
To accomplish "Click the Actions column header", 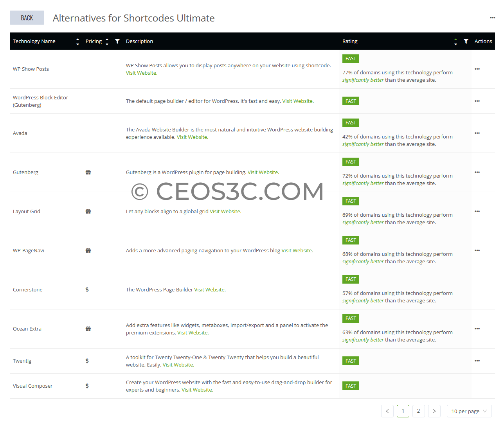I will click(483, 41).
